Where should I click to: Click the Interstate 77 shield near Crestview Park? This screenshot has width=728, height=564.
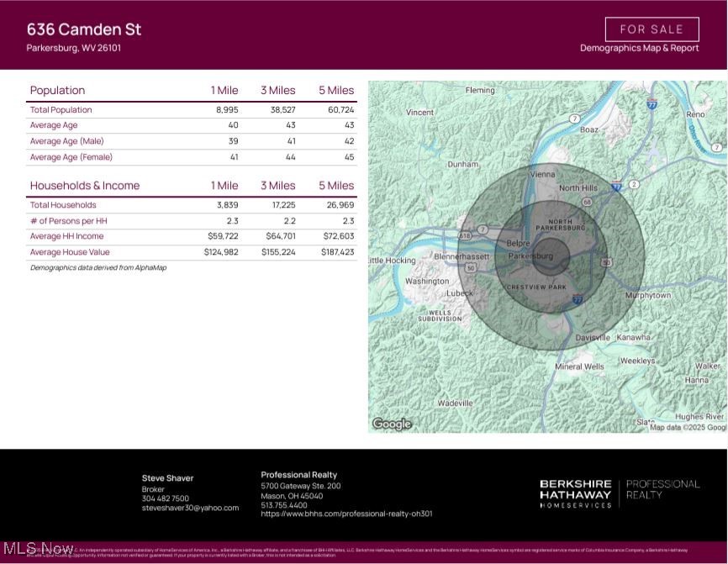pyautogui.click(x=578, y=298)
